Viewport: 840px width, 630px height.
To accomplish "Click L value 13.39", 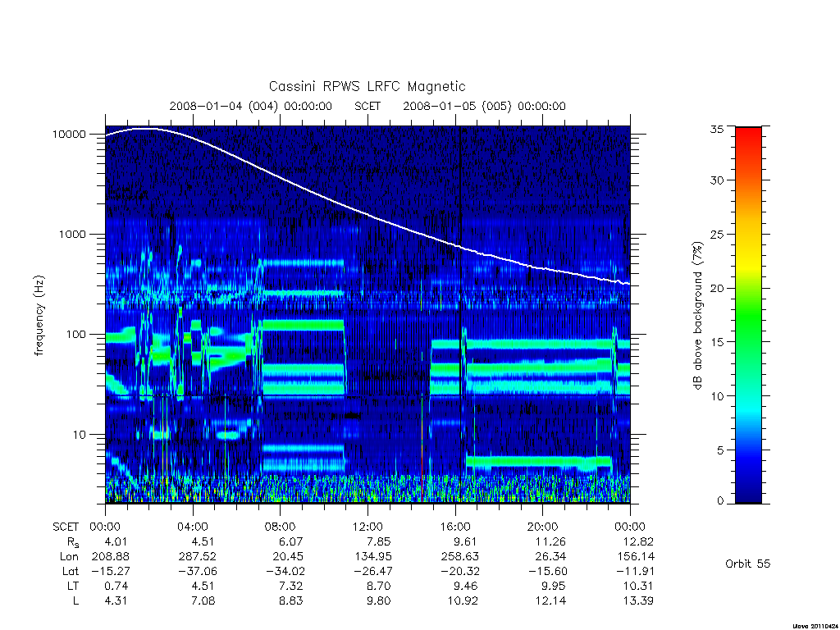I will point(638,600).
